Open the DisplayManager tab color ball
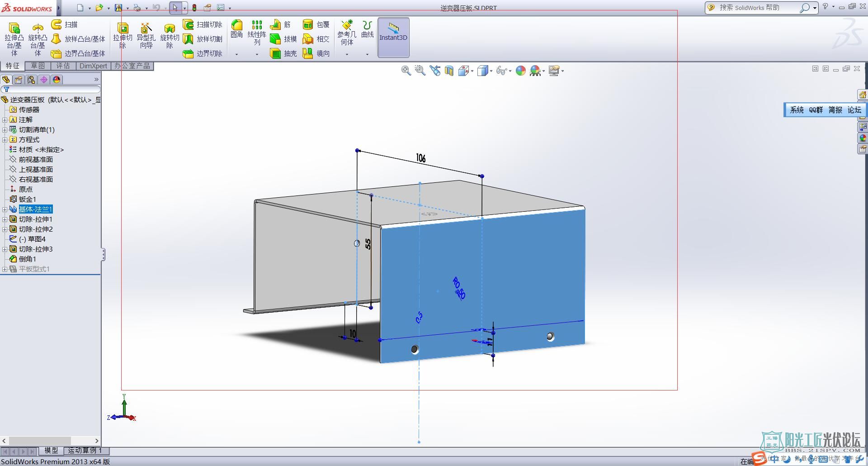This screenshot has width=868, height=466. 57,80
